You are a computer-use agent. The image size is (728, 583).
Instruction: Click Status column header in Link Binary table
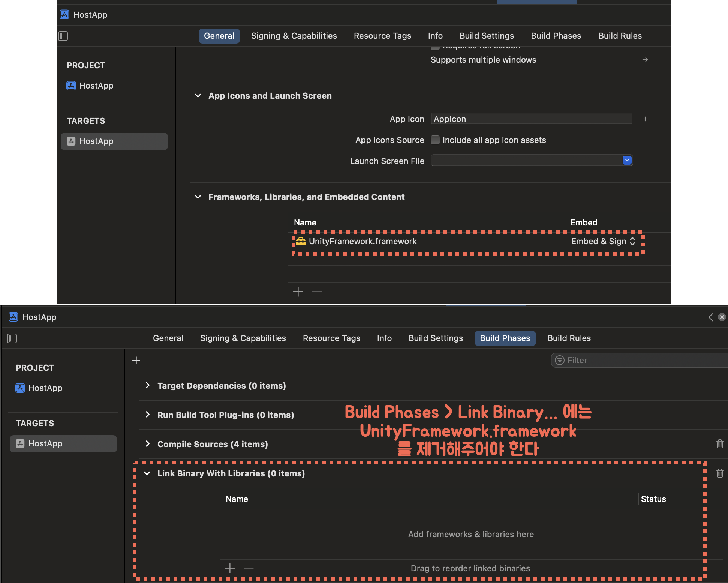[x=653, y=499]
